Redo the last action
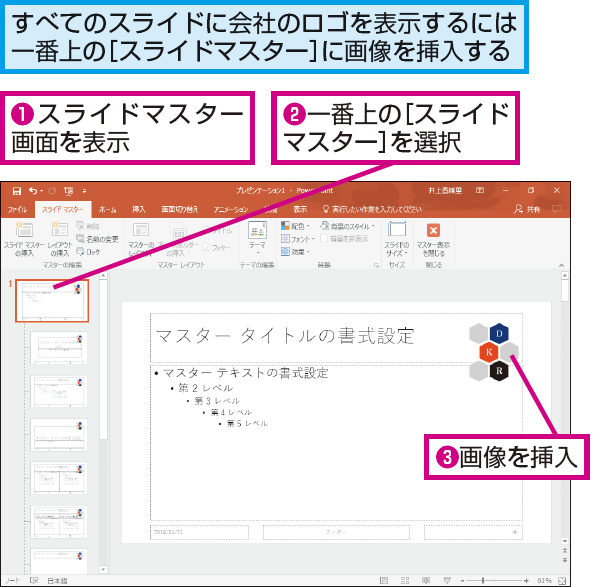 (x=52, y=191)
